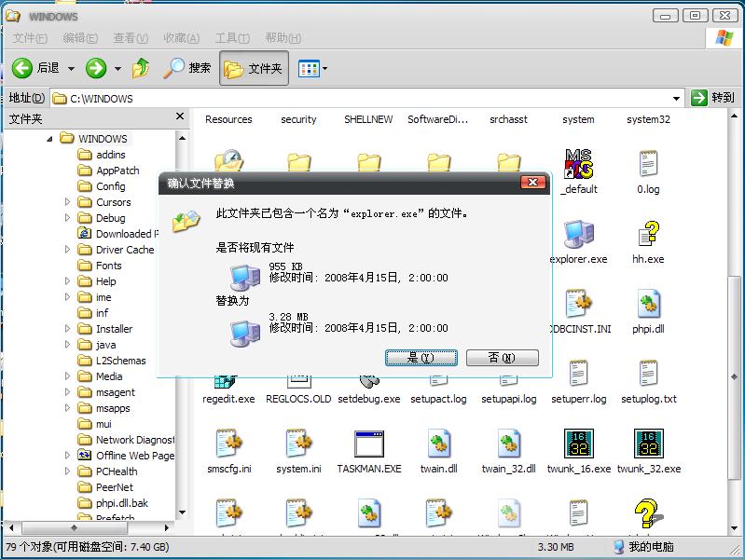Expand the java folder node

[x=67, y=345]
